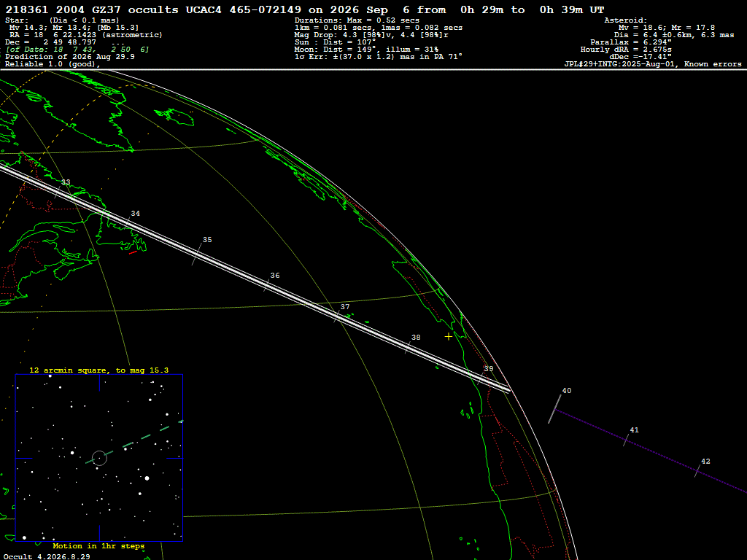Click the green dashed asteroid motion line
This screenshot has width=747, height=560.
tap(134, 442)
